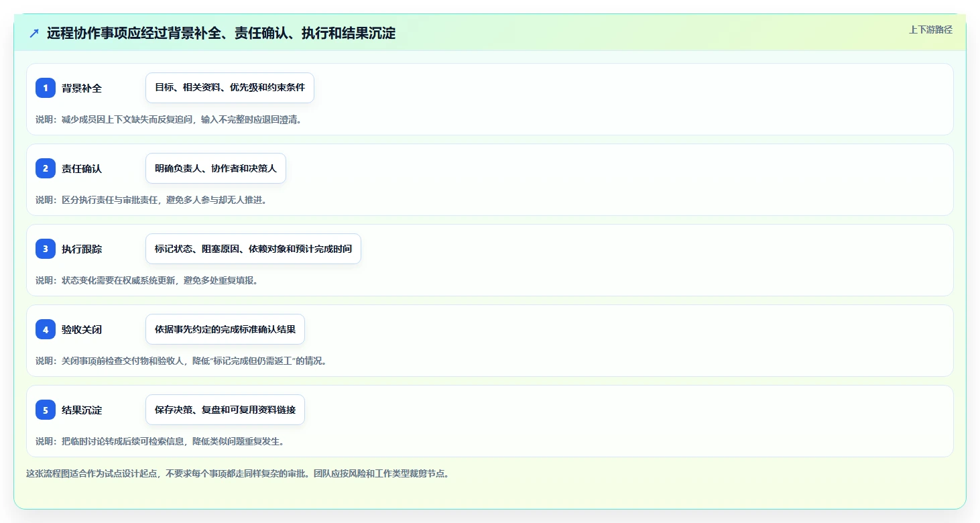Select the 执行跟踪 step title
980x523 pixels.
pos(82,249)
